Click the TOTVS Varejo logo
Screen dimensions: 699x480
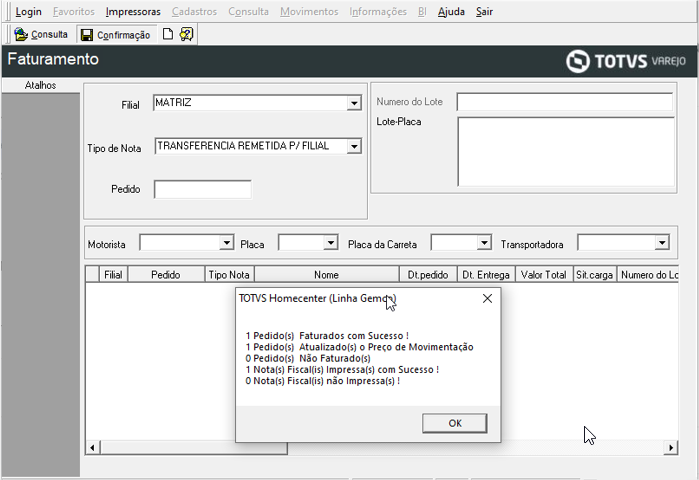(626, 61)
